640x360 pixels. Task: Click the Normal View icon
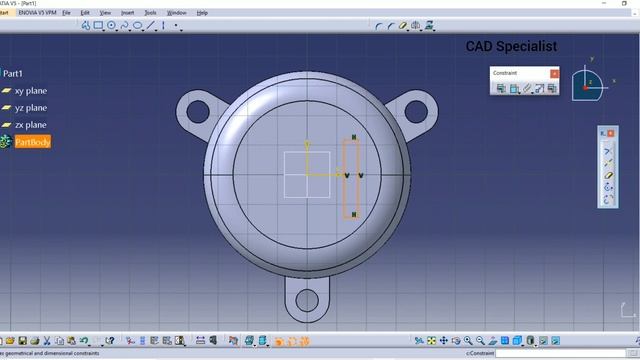(x=493, y=340)
